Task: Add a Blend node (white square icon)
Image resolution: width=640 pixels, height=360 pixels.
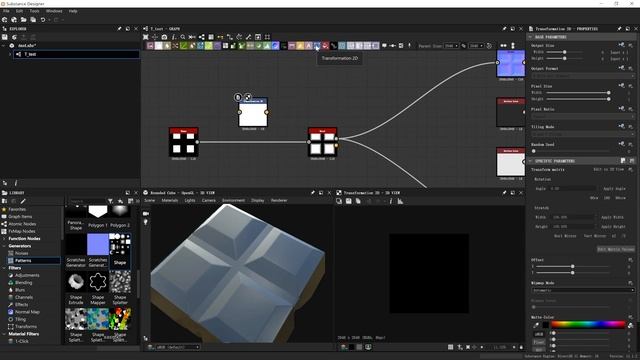Action: pyautogui.click(x=159, y=46)
